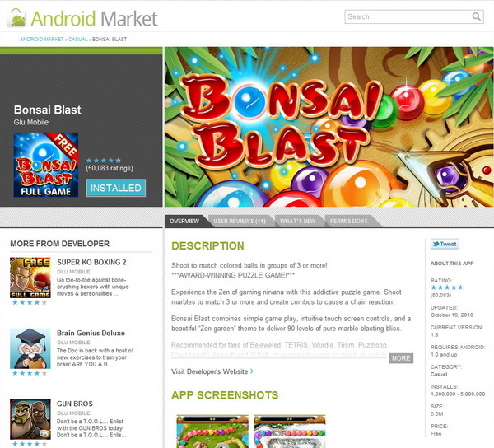Viewport: 494px width, 448px height.
Task: Switch to User Reviews (11) tab
Action: [x=240, y=221]
